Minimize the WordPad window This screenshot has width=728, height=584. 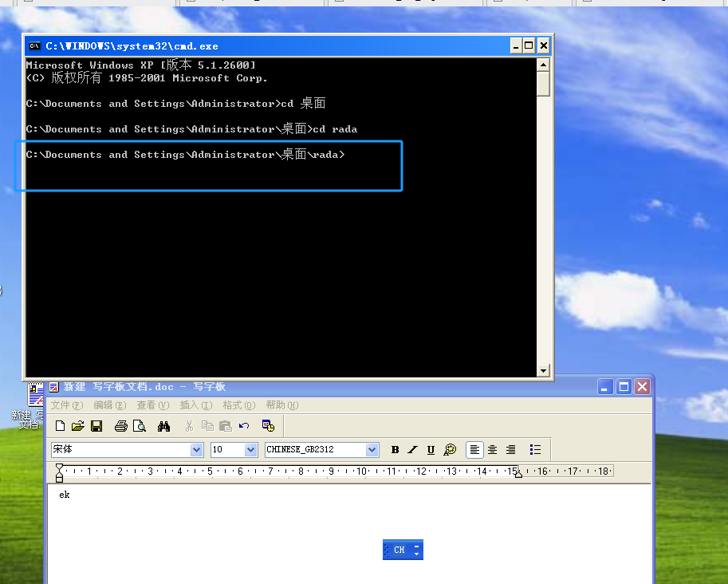pos(605,387)
